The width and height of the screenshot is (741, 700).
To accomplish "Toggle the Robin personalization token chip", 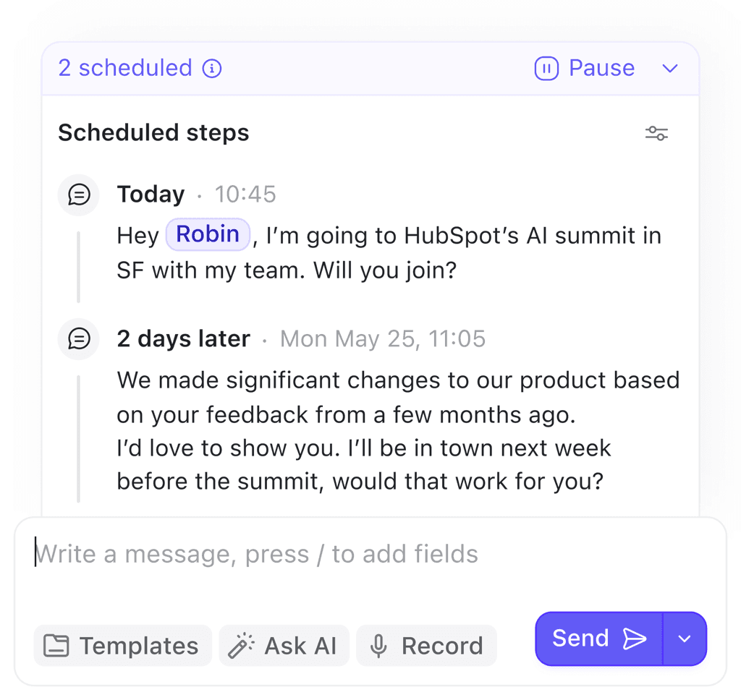I will (x=208, y=234).
